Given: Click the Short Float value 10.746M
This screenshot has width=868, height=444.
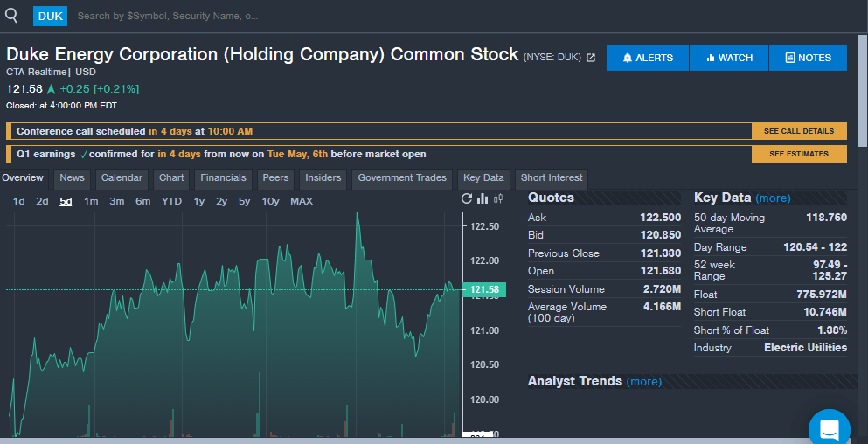Looking at the screenshot, I should point(825,312).
